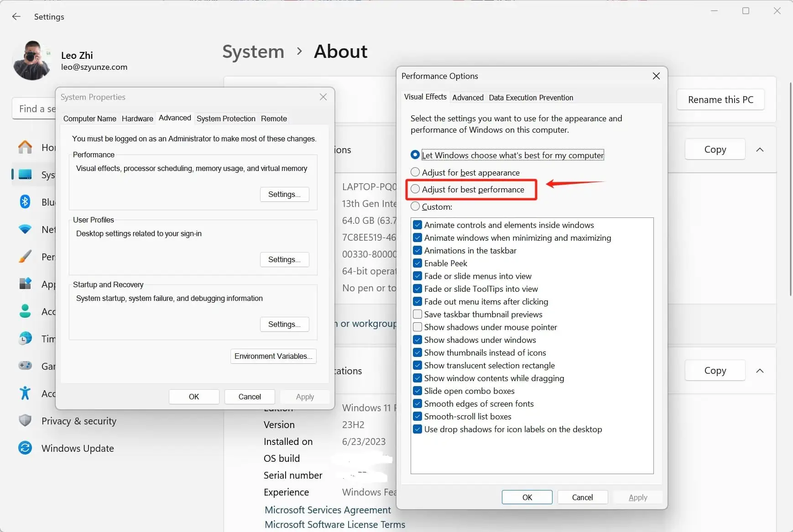The image size is (793, 532).
Task: Open the System Protection tab
Action: tap(226, 119)
